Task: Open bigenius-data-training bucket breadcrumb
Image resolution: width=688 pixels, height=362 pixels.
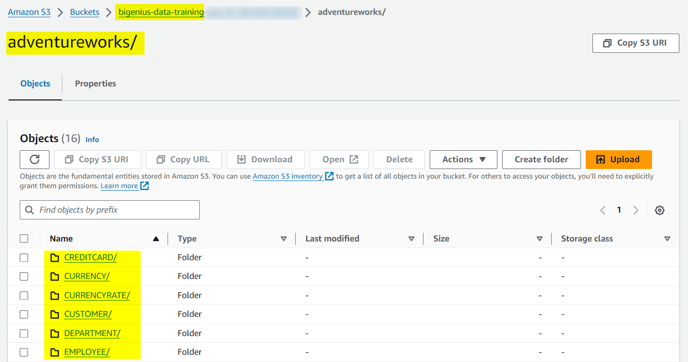Action: pyautogui.click(x=161, y=12)
